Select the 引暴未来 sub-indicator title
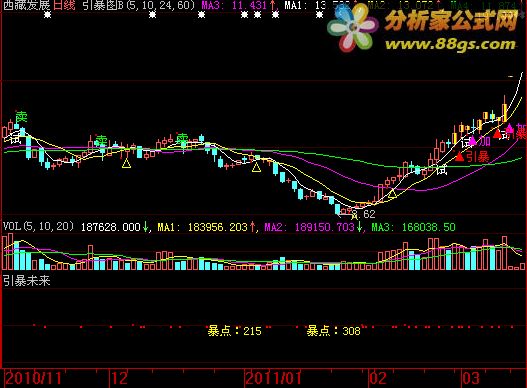The width and height of the screenshot is (527, 388). point(27,280)
